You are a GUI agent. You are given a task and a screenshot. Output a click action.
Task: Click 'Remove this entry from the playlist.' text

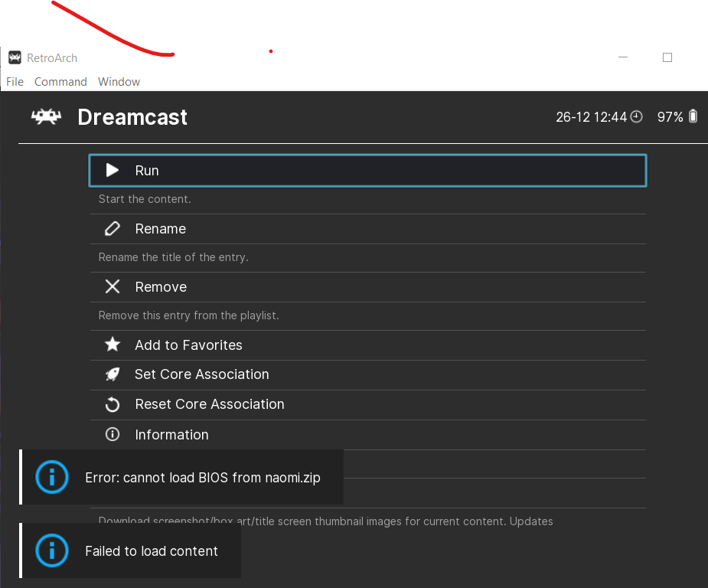189,315
